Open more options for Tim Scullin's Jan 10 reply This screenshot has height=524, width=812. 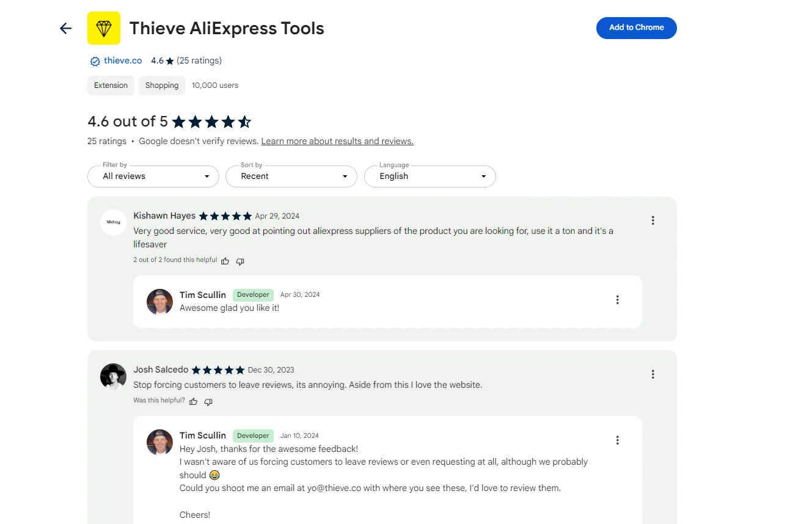click(617, 440)
